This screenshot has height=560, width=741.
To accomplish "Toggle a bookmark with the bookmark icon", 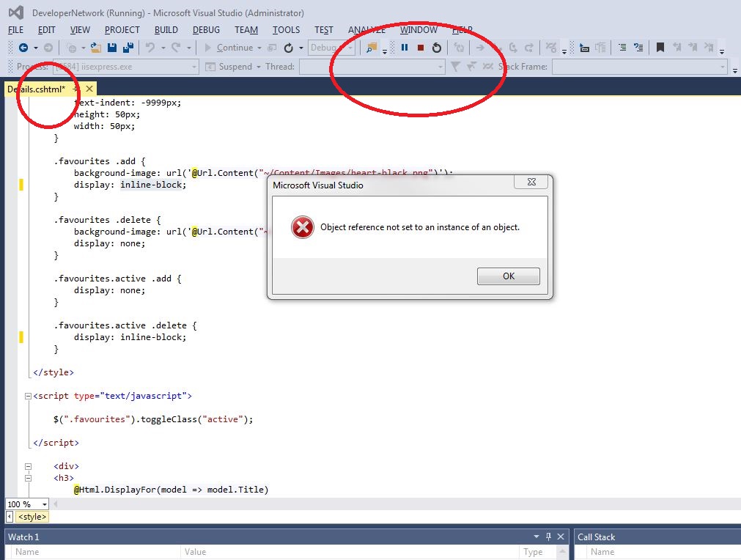I will [x=659, y=48].
